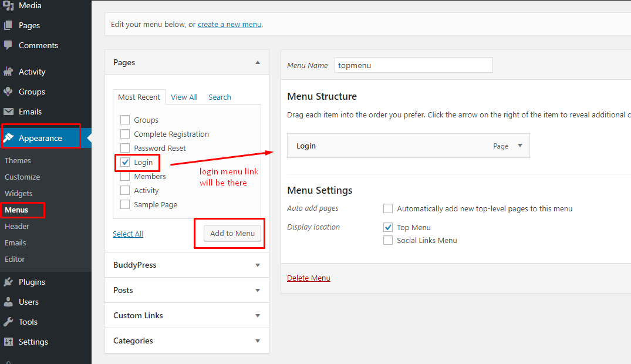Viewport: 631px width, 364px height.
Task: Click the Pages icon in sidebar
Action: coord(8,25)
